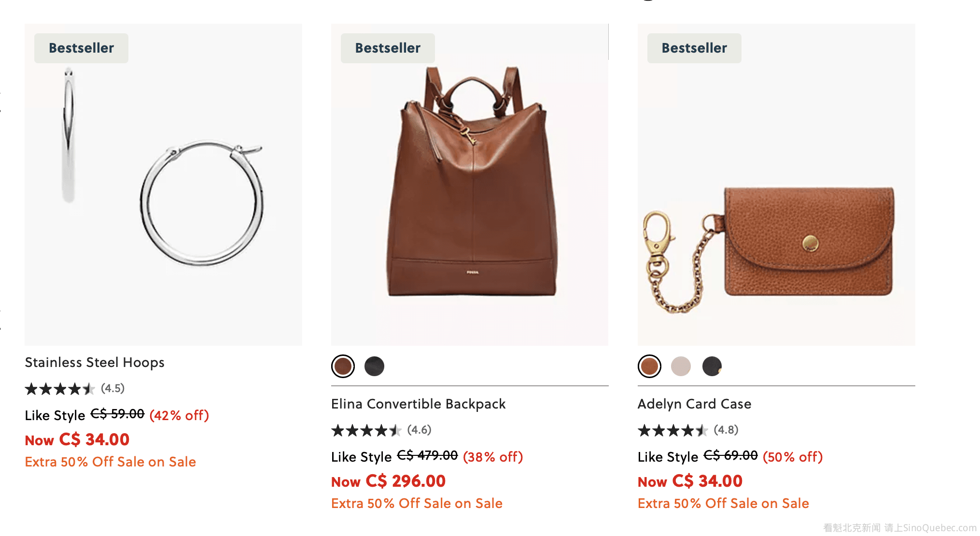The height and width of the screenshot is (536, 980).
Task: Click Bestseller badge on the hoops
Action: click(x=81, y=48)
